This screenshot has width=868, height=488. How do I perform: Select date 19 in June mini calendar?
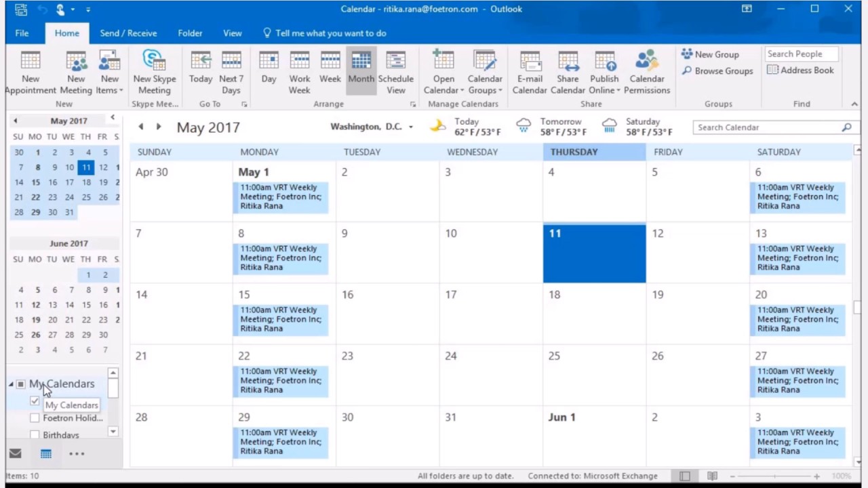click(x=36, y=320)
